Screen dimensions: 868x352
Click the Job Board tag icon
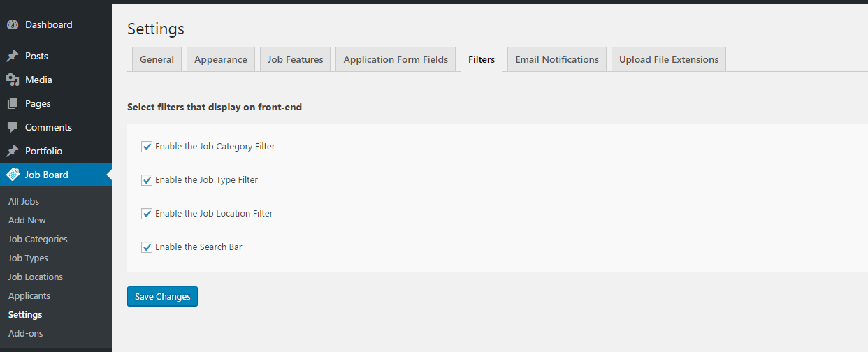point(13,175)
